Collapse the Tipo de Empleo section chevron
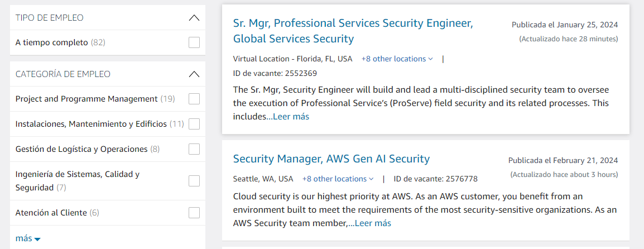644x249 pixels. (194, 18)
